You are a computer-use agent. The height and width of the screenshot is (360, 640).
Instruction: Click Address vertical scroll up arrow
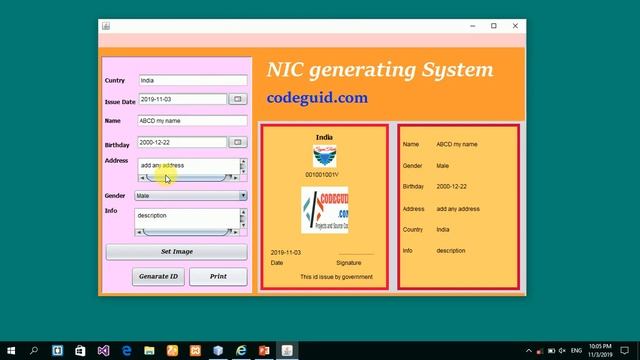click(x=243, y=162)
